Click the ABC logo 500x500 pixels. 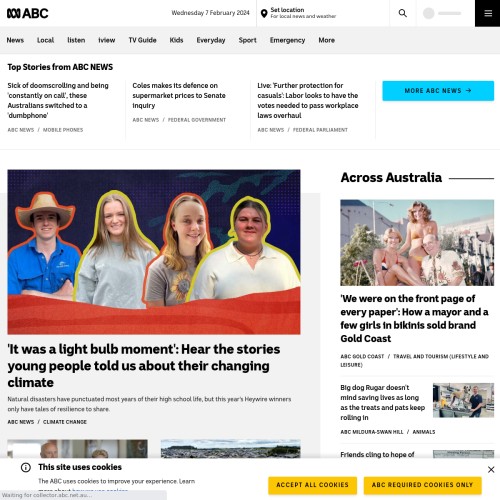pos(28,13)
